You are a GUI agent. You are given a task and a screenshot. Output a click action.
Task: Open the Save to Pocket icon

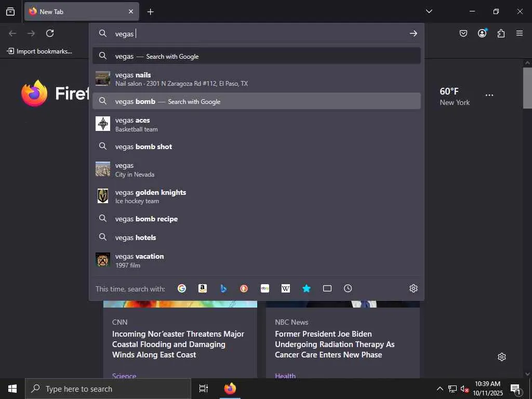coord(463,33)
